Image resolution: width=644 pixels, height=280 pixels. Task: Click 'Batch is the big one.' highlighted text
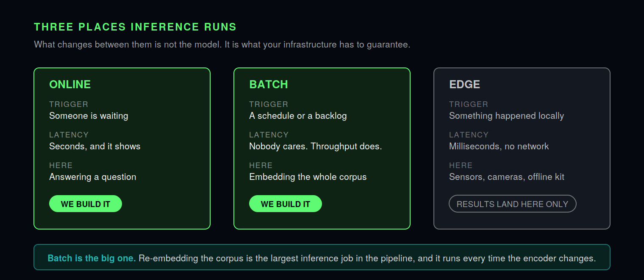92,258
